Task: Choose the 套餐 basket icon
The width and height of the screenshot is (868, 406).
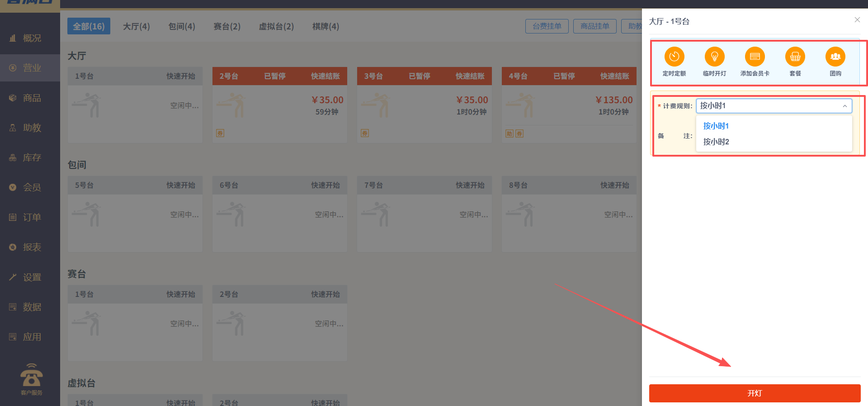Action: (795, 57)
